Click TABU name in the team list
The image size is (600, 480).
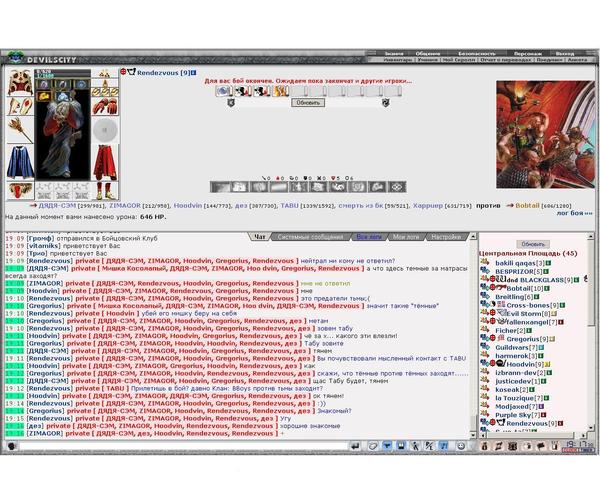[289, 206]
